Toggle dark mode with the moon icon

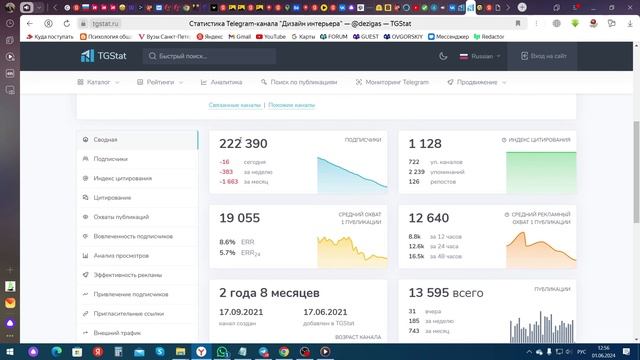click(443, 56)
